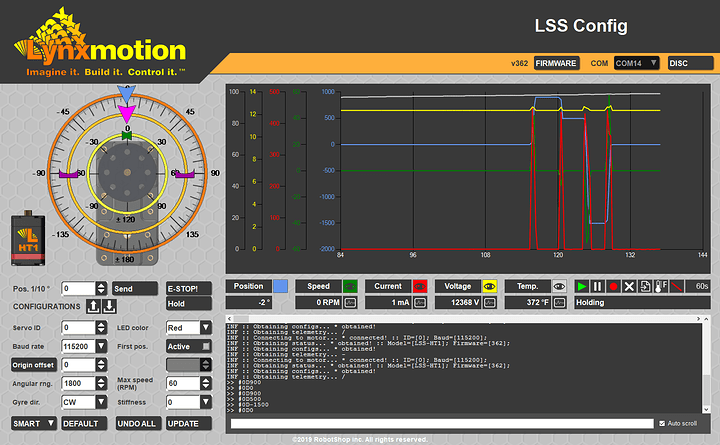
Task: Toggle the Auto scroll checkbox
Action: pyautogui.click(x=662, y=423)
